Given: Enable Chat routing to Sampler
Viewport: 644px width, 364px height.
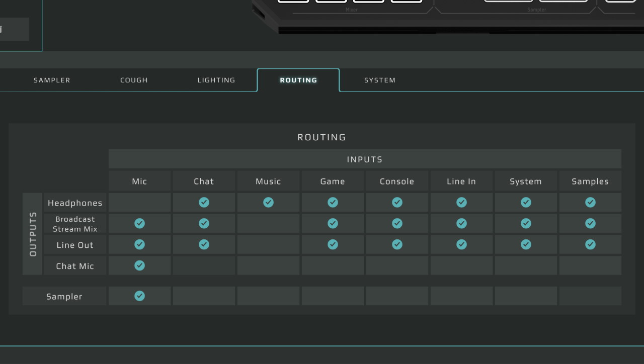Looking at the screenshot, I should point(204,296).
